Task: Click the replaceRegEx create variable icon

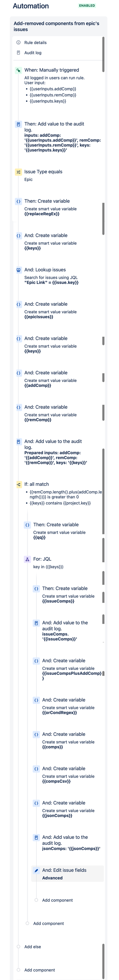Action: click(x=18, y=201)
